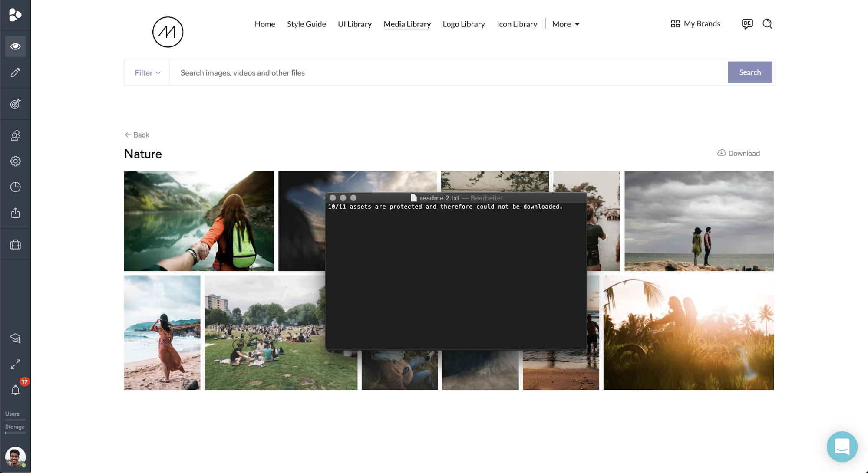Image resolution: width=868 pixels, height=473 pixels.
Task: Click the Storage usage bar
Action: (15, 433)
